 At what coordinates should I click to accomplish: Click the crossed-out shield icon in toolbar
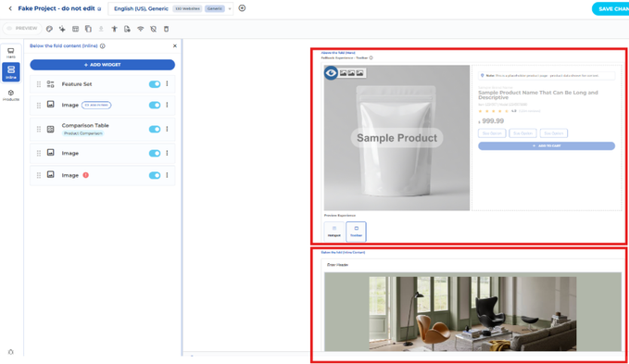click(153, 29)
